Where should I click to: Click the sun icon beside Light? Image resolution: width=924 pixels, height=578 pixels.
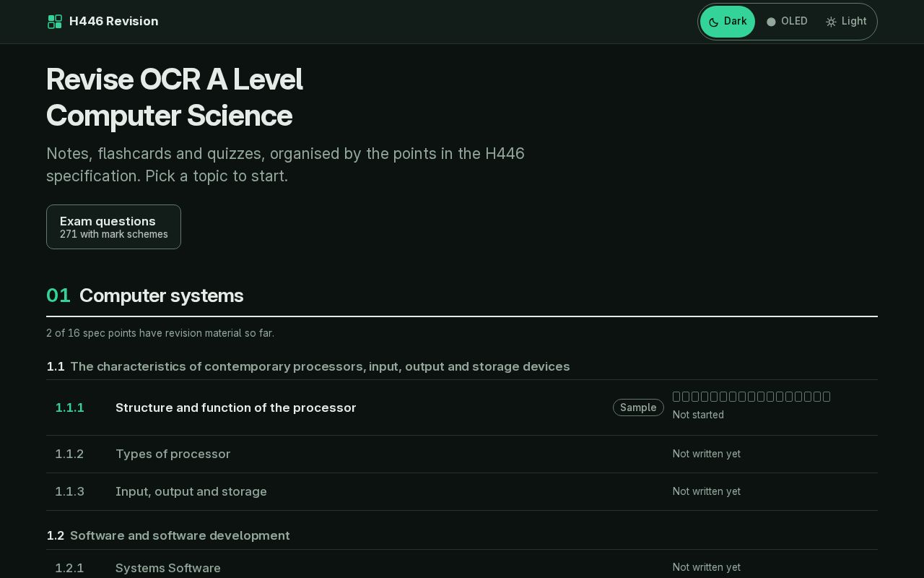pos(831,22)
